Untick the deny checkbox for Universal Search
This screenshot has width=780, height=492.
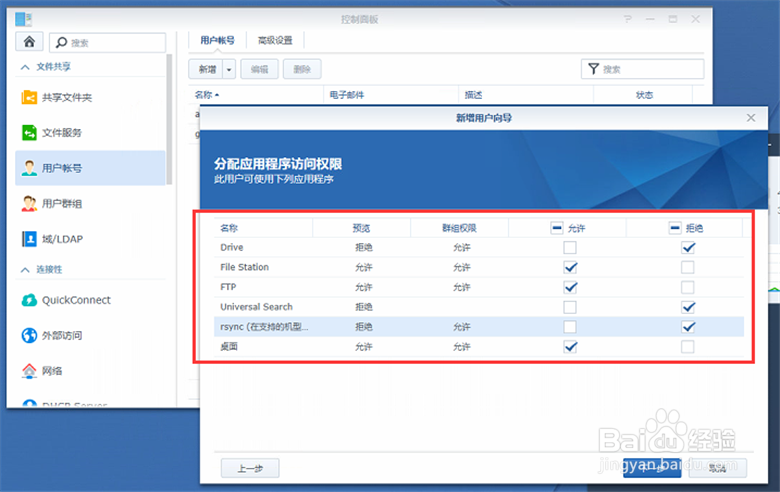688,307
